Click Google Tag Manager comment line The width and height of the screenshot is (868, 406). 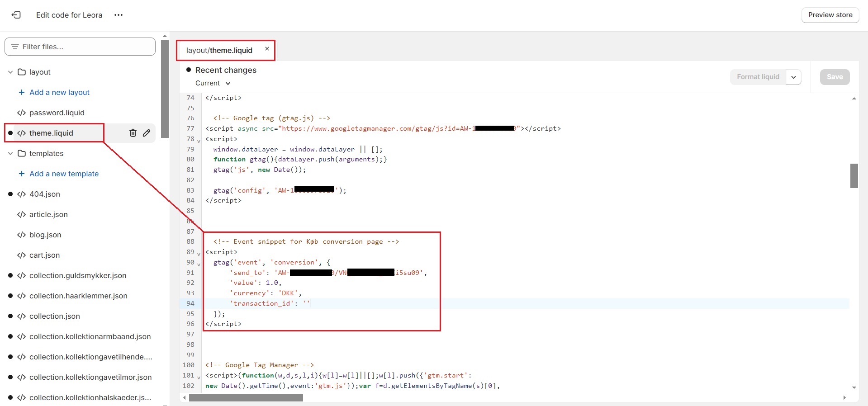260,365
